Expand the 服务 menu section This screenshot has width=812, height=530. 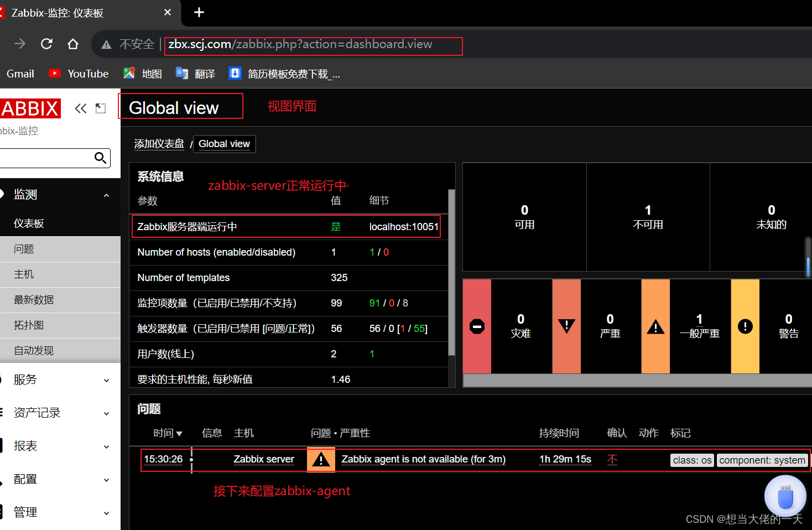pyautogui.click(x=60, y=380)
